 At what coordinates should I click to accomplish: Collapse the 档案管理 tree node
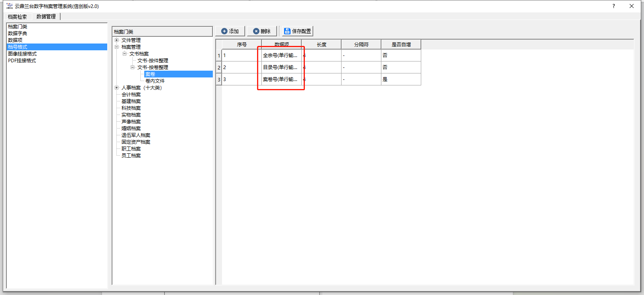click(117, 47)
